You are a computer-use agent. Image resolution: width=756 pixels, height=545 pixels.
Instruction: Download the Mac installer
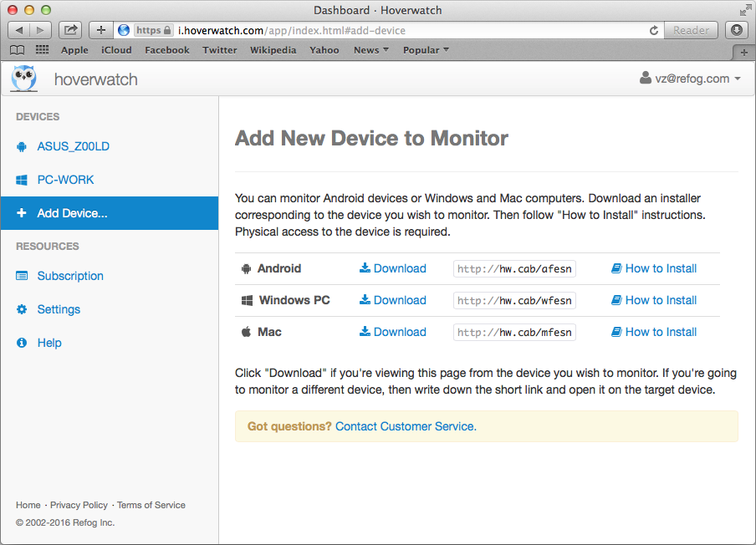[393, 332]
